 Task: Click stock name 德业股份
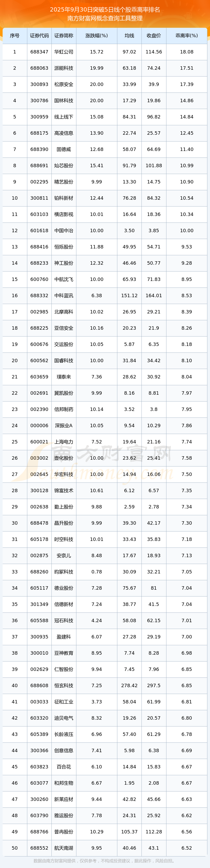pos(64,588)
